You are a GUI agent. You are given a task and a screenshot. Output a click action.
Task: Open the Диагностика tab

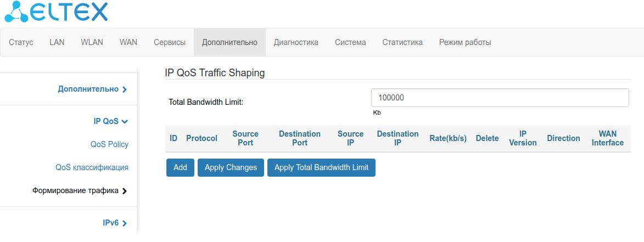(x=296, y=42)
